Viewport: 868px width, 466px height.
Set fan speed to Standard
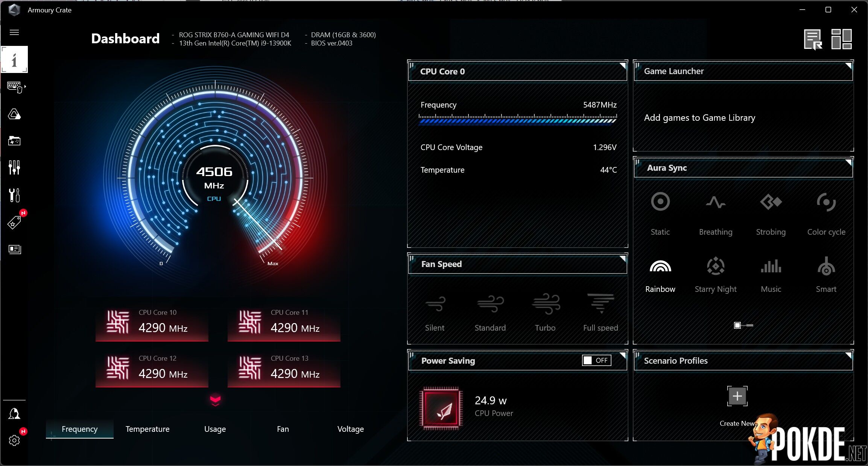[x=490, y=313]
